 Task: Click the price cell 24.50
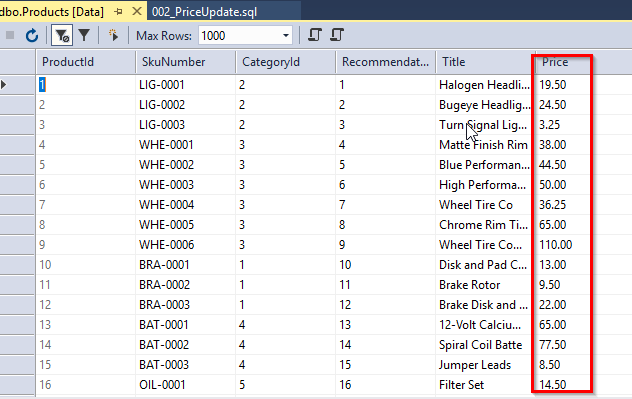tap(563, 105)
